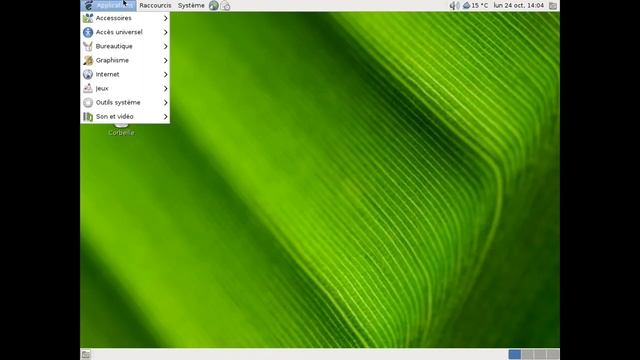Launch the mail client icon in the panel
The image size is (640, 360).
pos(225,6)
